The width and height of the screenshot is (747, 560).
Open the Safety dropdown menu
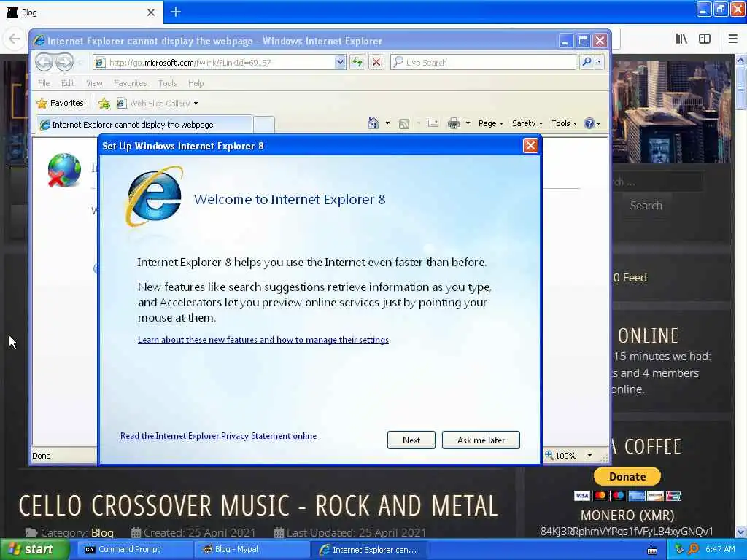527,123
